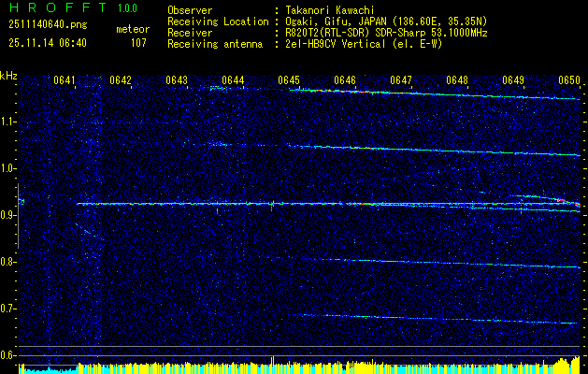
Task: Click the 0648 time marker
Action: point(457,80)
